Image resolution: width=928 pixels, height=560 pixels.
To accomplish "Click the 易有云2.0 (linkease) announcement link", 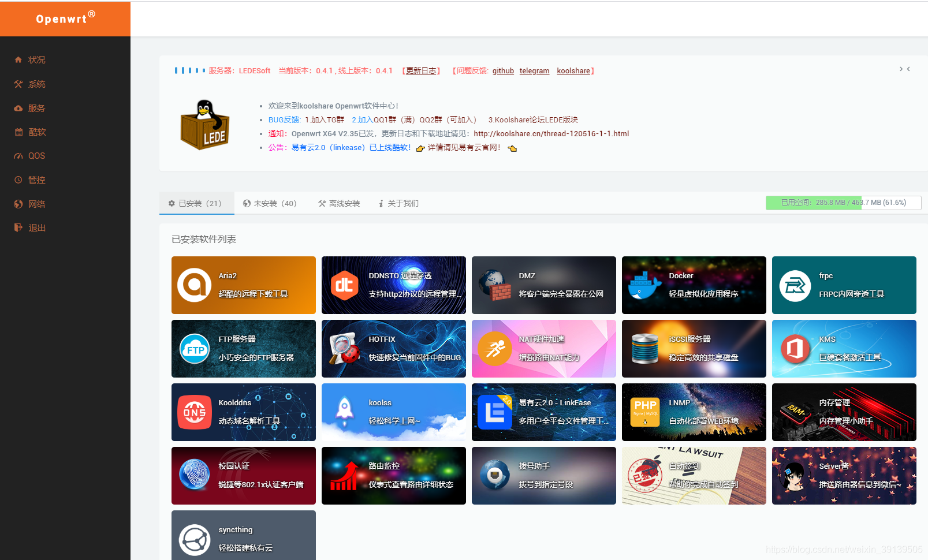I will [351, 147].
